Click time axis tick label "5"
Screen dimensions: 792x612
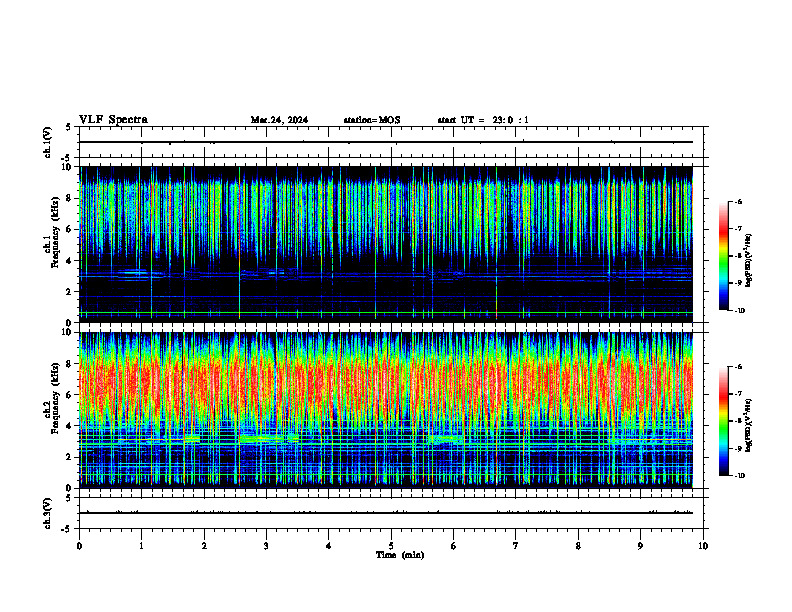pyautogui.click(x=391, y=546)
